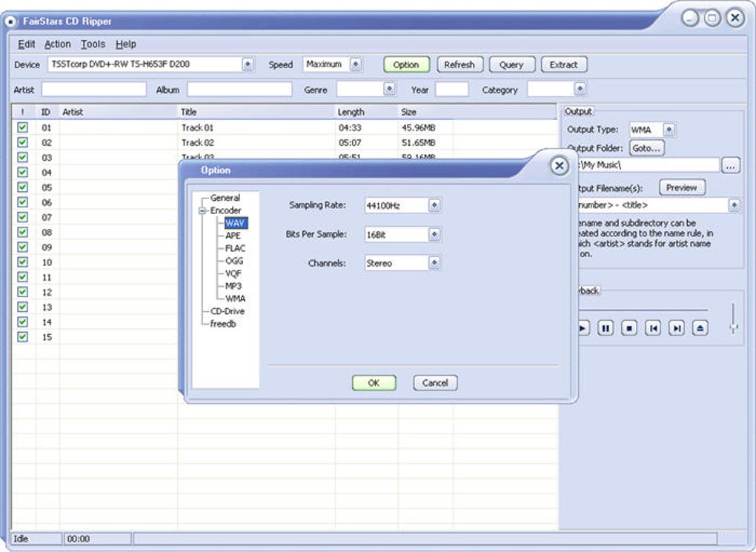
Task: Select FLAC encoder in tree
Action: coord(235,247)
